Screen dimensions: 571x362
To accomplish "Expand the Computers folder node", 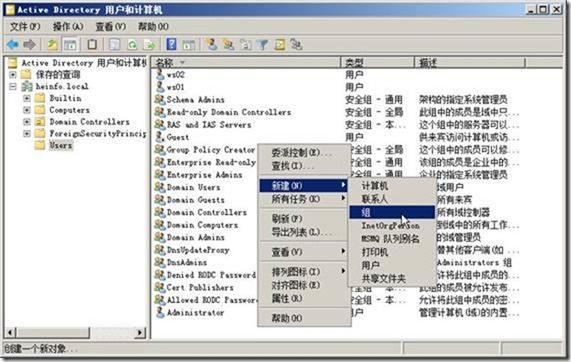I will tap(27, 110).
